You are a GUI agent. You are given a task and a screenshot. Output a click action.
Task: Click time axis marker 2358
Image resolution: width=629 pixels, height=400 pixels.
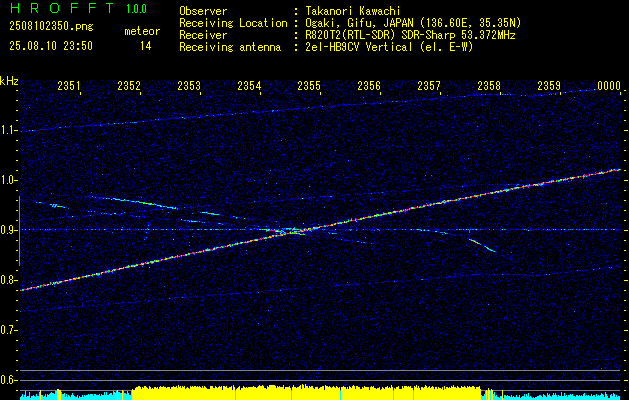pyautogui.click(x=489, y=86)
